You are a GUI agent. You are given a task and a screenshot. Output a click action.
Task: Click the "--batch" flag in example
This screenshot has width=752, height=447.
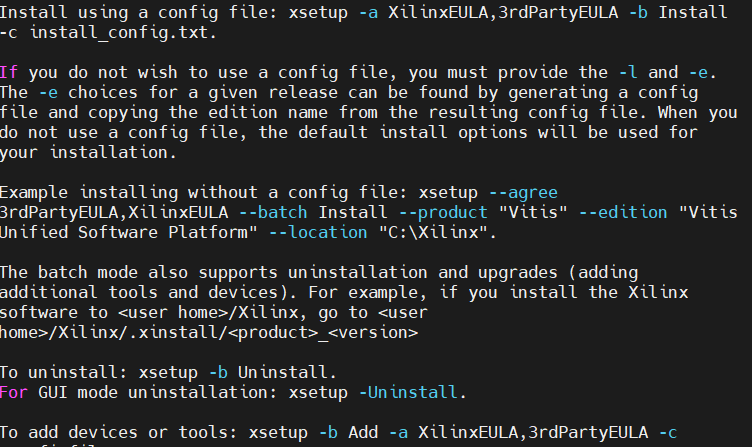pos(273,212)
